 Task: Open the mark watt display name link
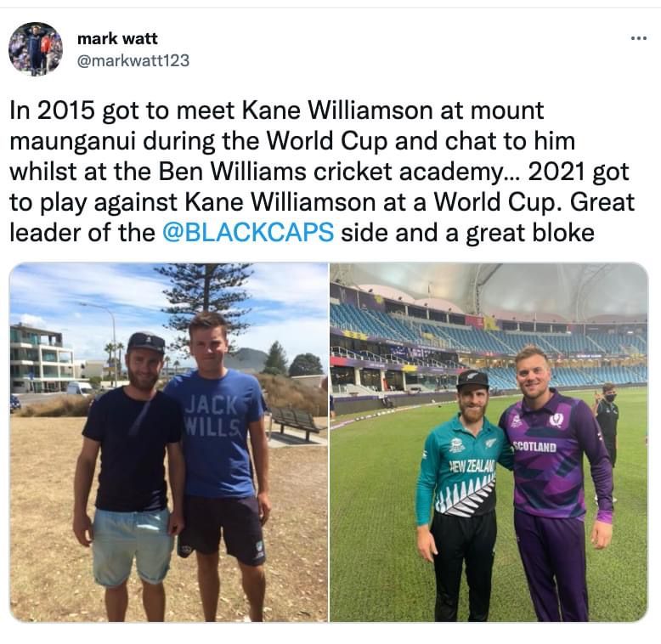(117, 39)
